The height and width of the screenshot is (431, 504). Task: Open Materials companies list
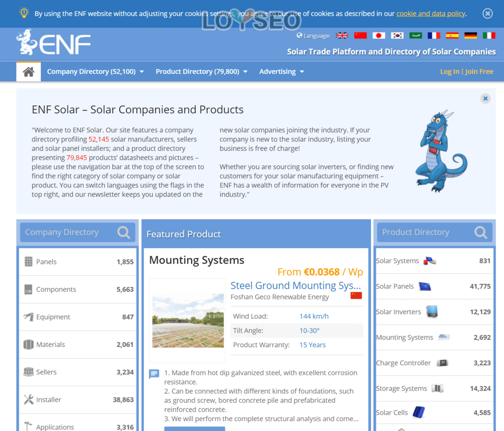pos(78,344)
